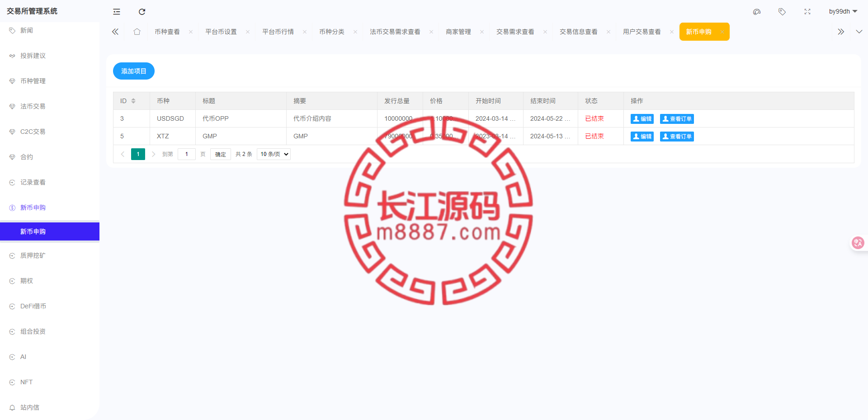
Task: Switch to the 平台币设置 tab
Action: 221,32
